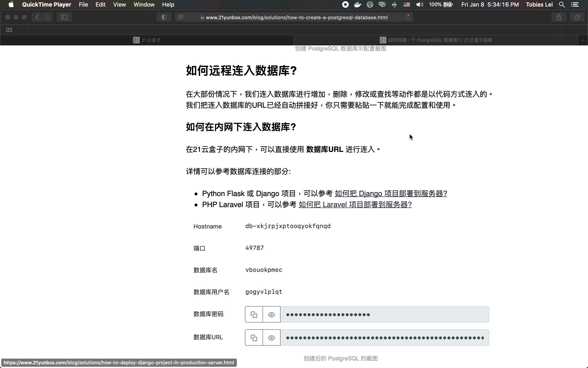Open Docker whale menu bar icon
The height and width of the screenshot is (368, 588).
pos(358,5)
